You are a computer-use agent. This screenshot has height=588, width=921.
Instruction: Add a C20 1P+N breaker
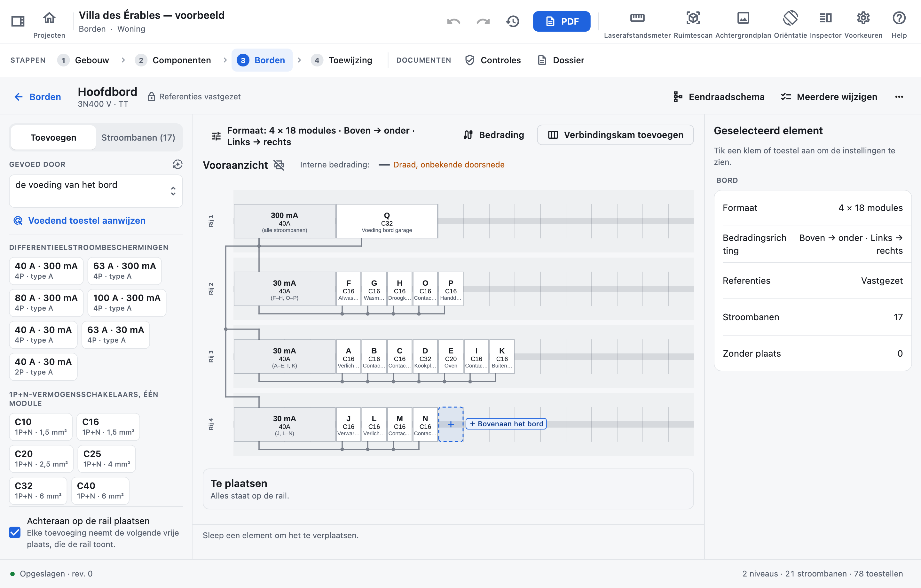[41, 458]
